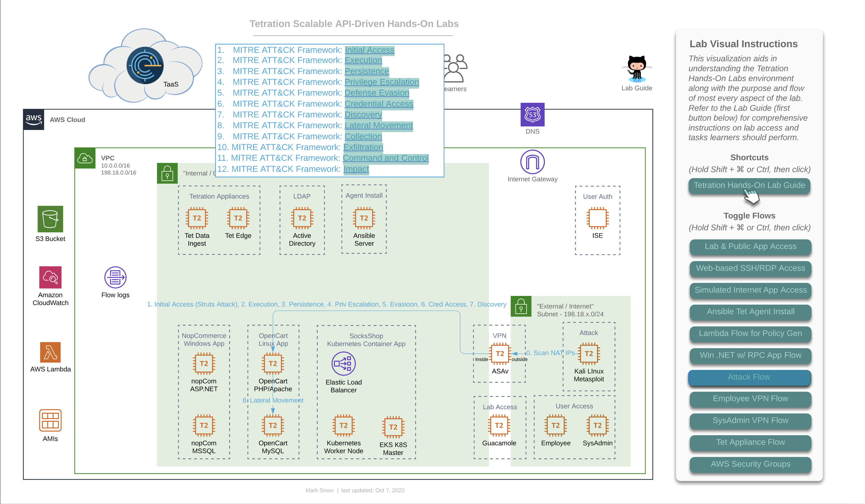The height and width of the screenshot is (504, 865).
Task: Click the SysAdmin instance icon
Action: point(597,425)
